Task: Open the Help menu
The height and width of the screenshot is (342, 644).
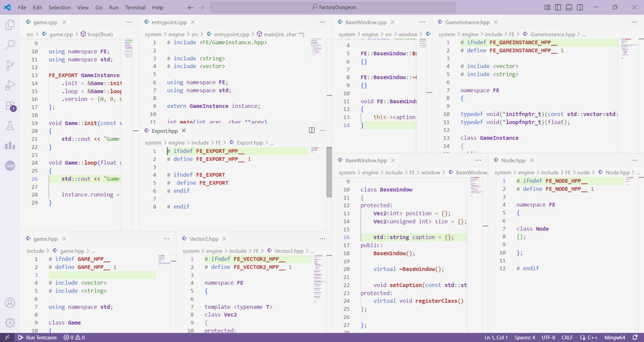Action: point(157,7)
